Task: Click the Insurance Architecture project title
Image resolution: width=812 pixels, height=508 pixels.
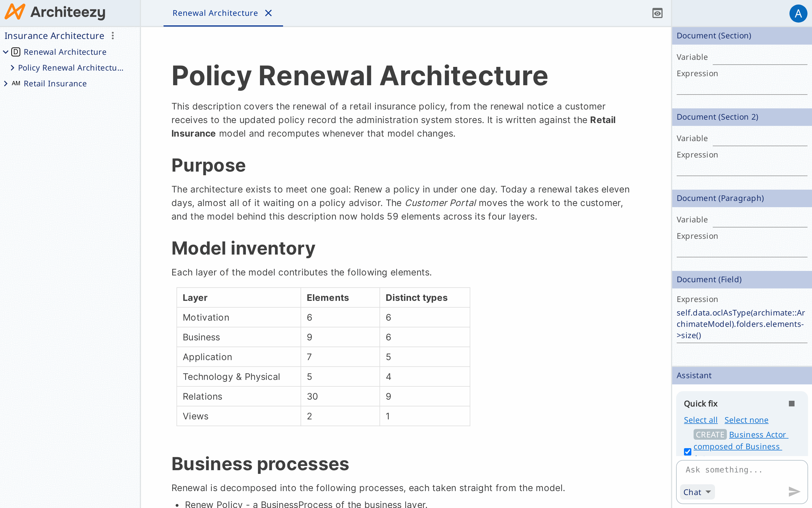Action: 54,36
